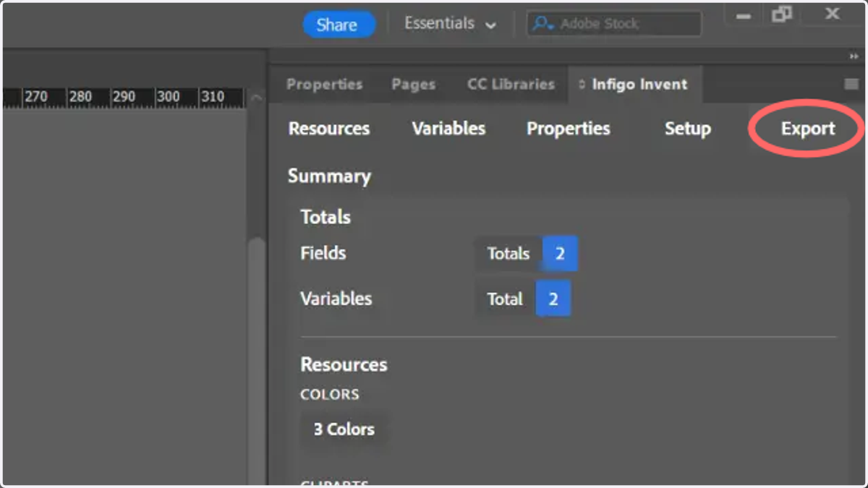Click the Fields label

click(323, 253)
